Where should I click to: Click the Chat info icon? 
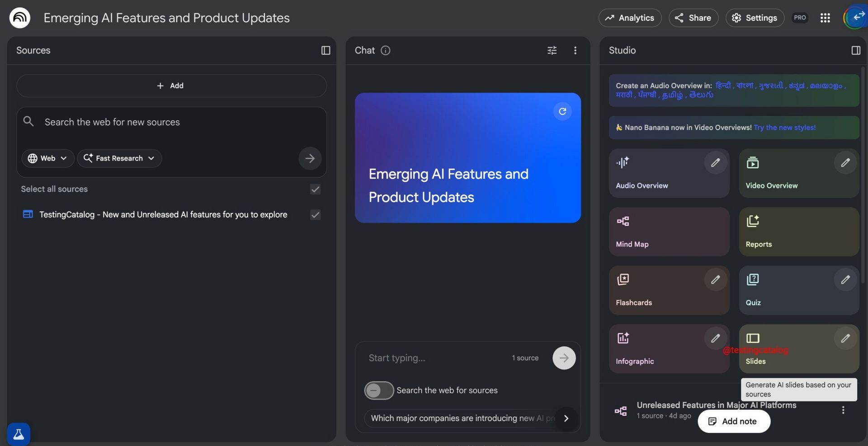click(385, 50)
